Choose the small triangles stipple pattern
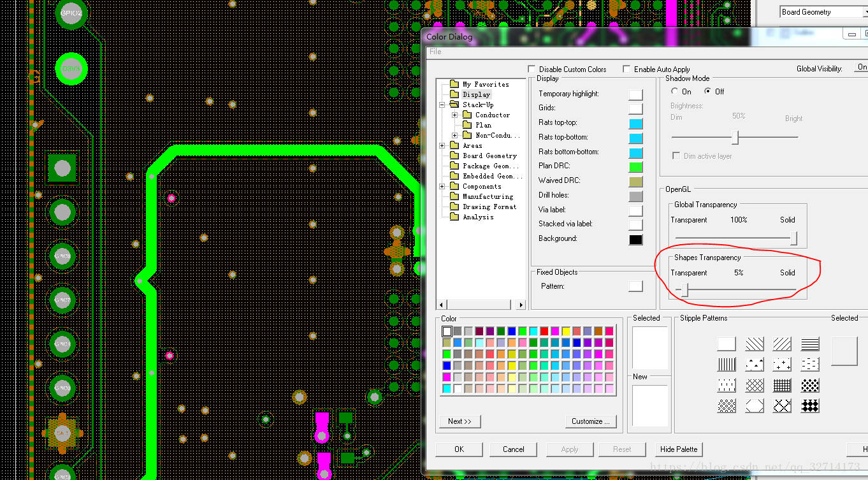868x480 pixels. 755,365
